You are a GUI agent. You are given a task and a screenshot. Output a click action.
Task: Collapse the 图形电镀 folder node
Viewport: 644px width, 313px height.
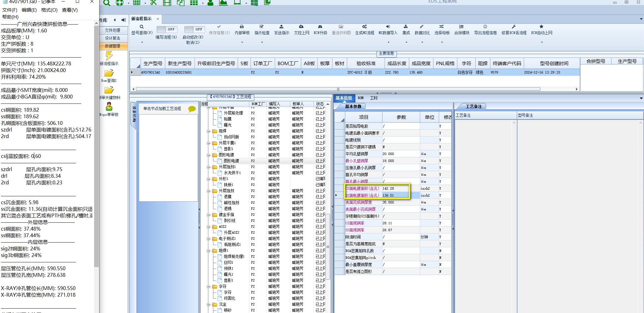pos(208,155)
